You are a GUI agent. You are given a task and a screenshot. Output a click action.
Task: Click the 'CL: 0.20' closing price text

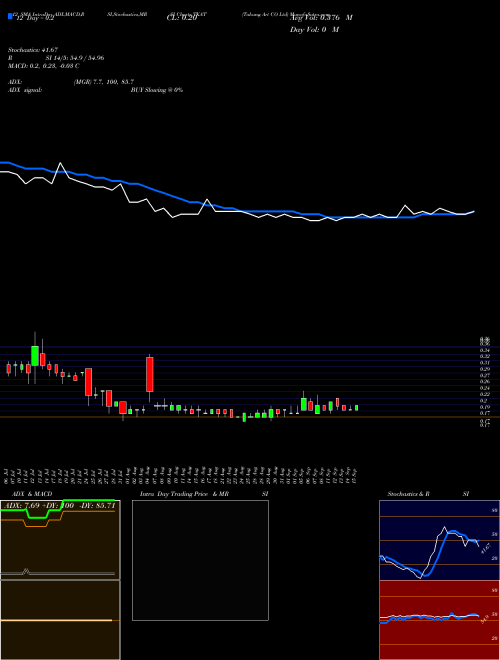coord(181,18)
